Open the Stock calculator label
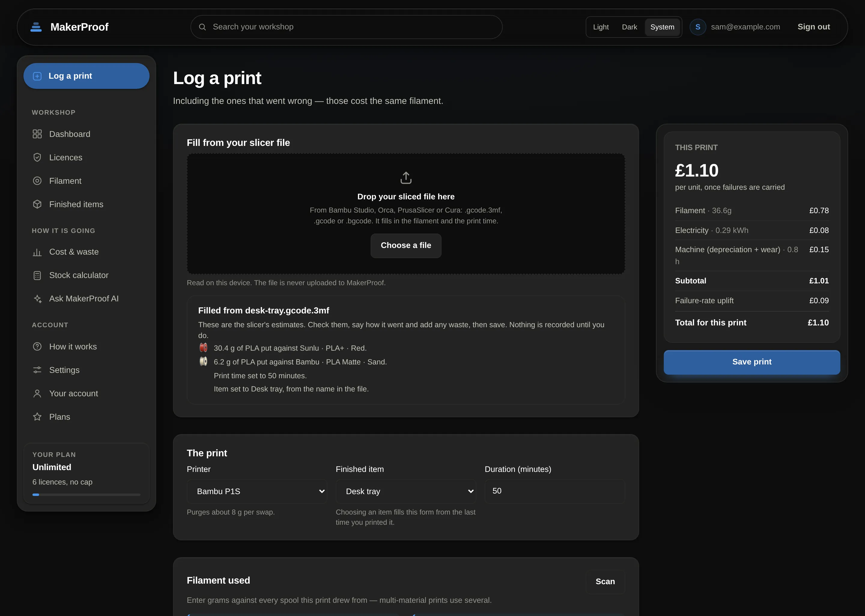This screenshot has height=616, width=865. (x=79, y=275)
